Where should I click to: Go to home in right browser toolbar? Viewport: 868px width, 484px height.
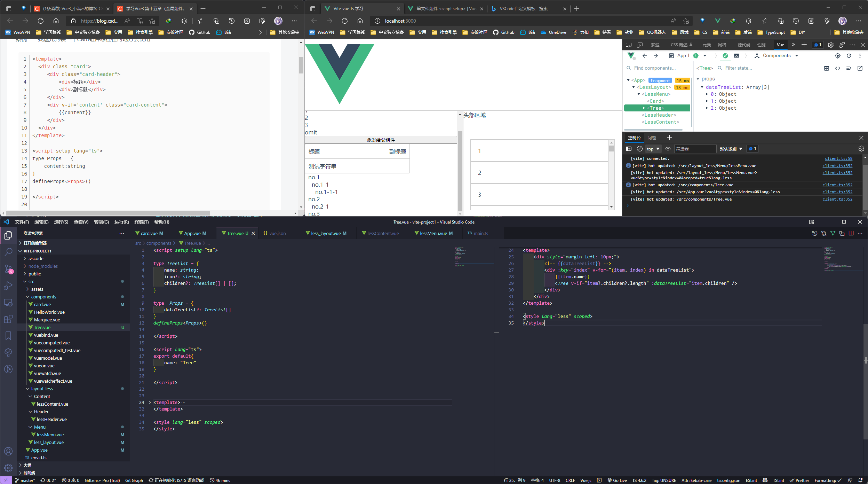360,21
